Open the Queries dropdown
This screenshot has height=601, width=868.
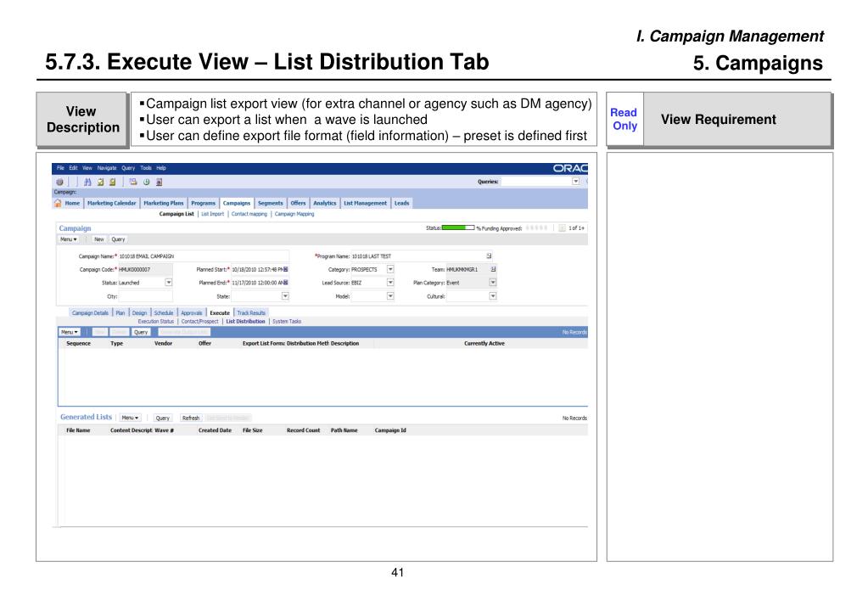(576, 181)
